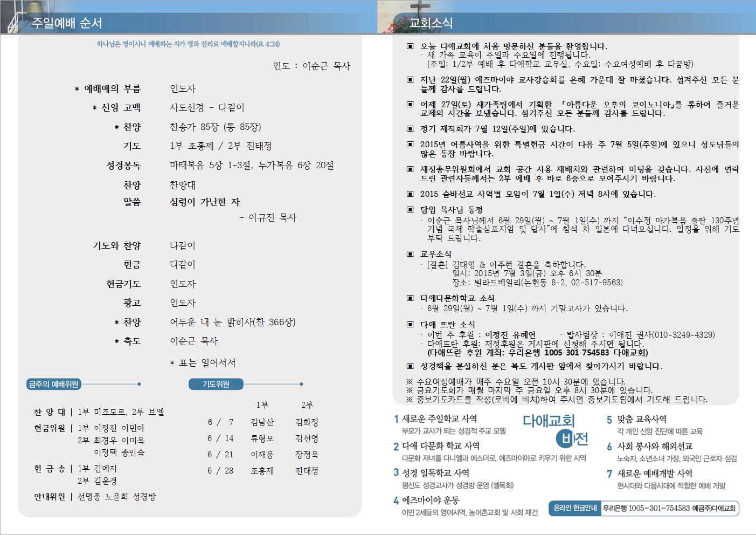
Task: Select the 기도위원 label badge
Action: point(216,384)
